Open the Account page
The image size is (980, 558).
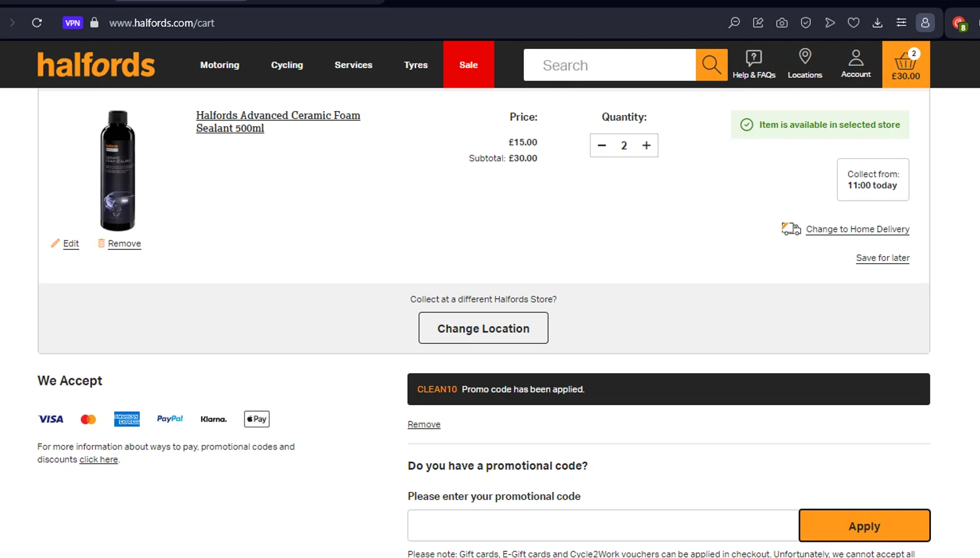tap(856, 64)
